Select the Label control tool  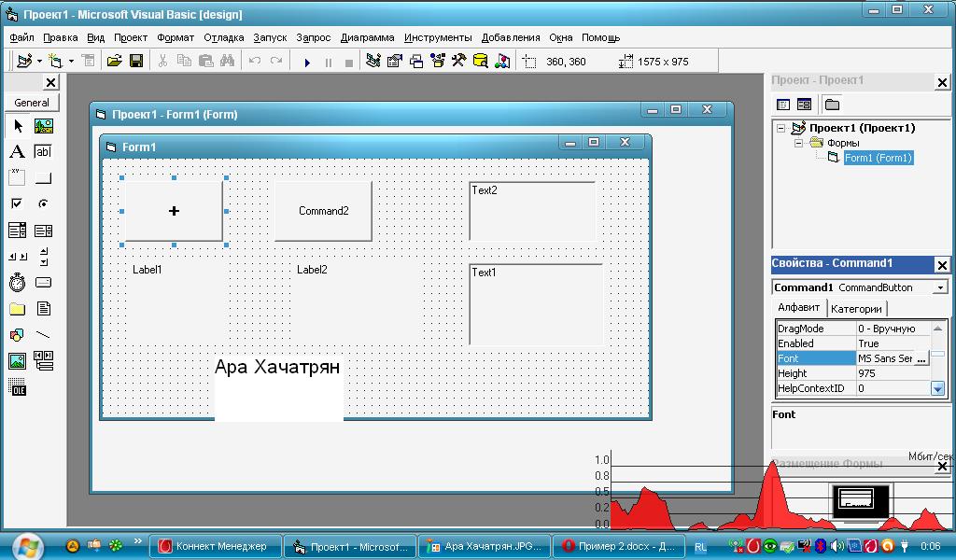pos(18,152)
